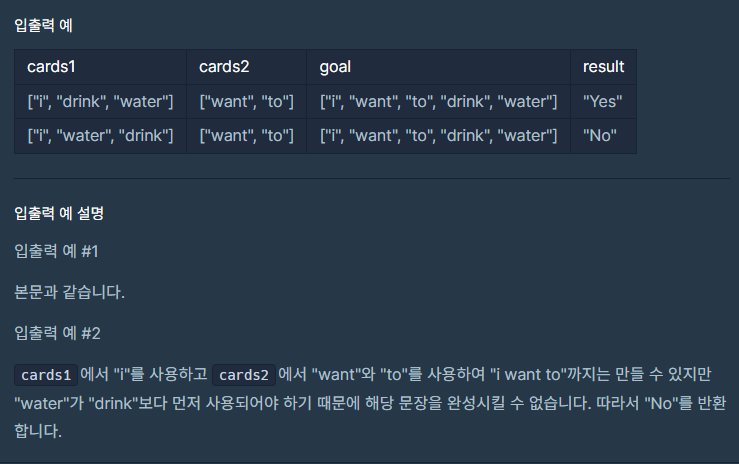Click the 입출력 예 #1 text
The width and height of the screenshot is (739, 464).
(57, 251)
